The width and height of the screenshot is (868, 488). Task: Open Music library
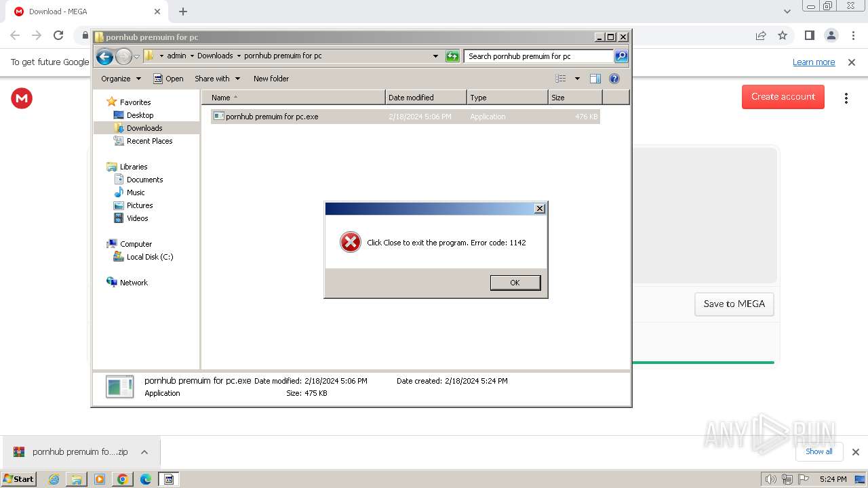tap(136, 192)
